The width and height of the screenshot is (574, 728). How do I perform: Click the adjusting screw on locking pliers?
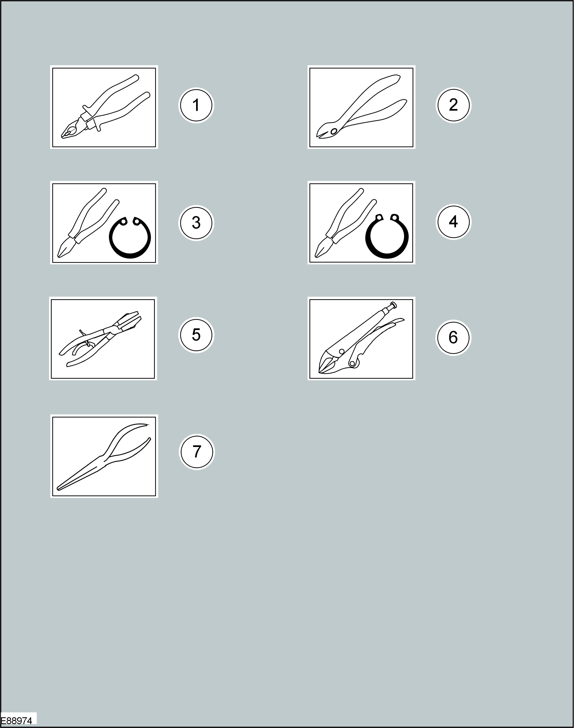tap(392, 306)
